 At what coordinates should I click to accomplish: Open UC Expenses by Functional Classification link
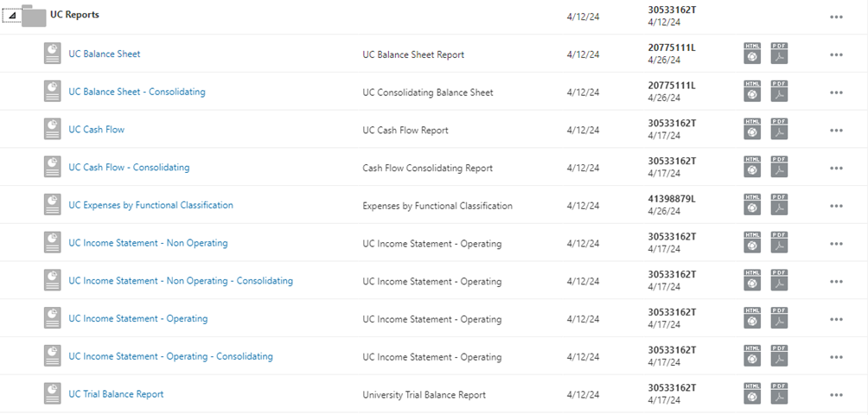[x=150, y=205]
